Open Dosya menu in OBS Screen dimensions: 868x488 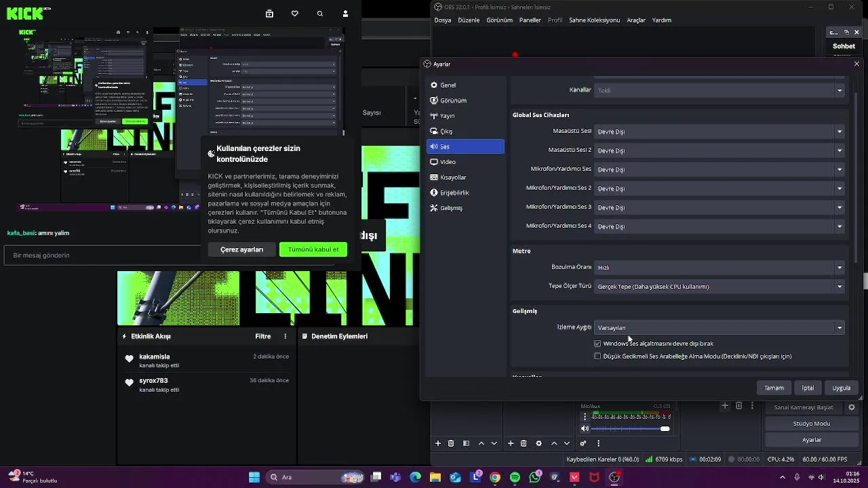point(443,20)
